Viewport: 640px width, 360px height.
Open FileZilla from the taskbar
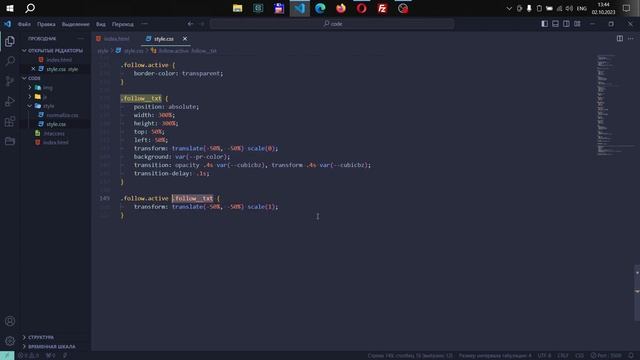382,8
